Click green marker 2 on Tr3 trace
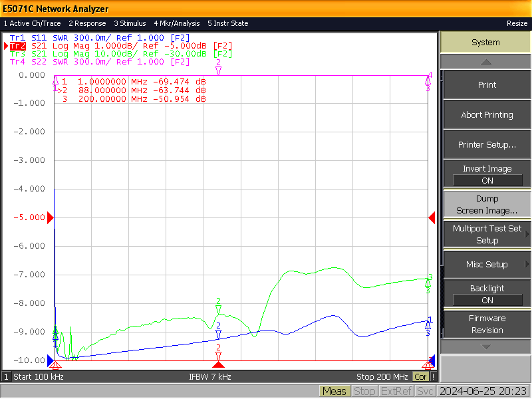The width and height of the screenshot is (532, 399). click(219, 306)
